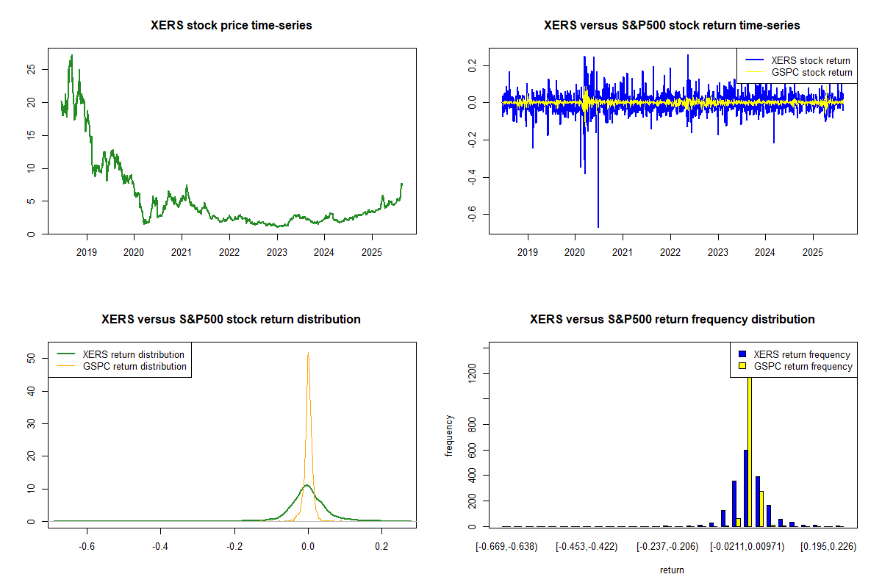Click the 'frequency' y-axis label of the histogram
This screenshot has width=882, height=588.
450,436
